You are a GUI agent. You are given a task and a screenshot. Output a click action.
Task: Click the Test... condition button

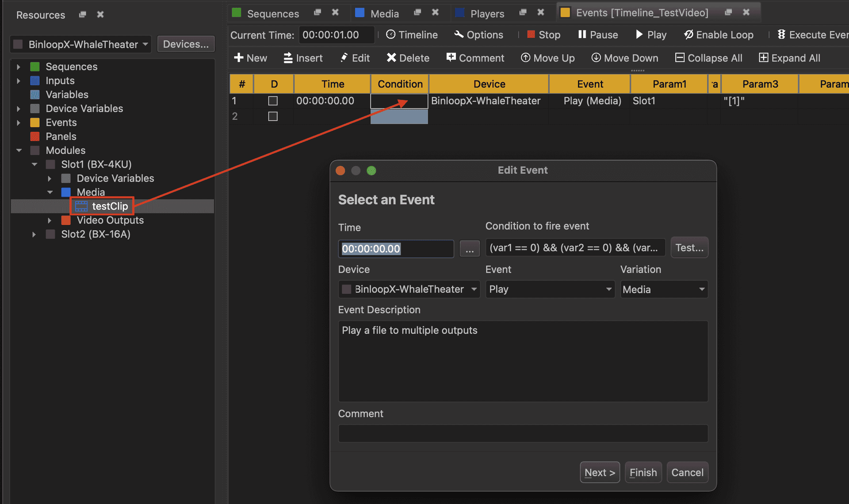(689, 248)
